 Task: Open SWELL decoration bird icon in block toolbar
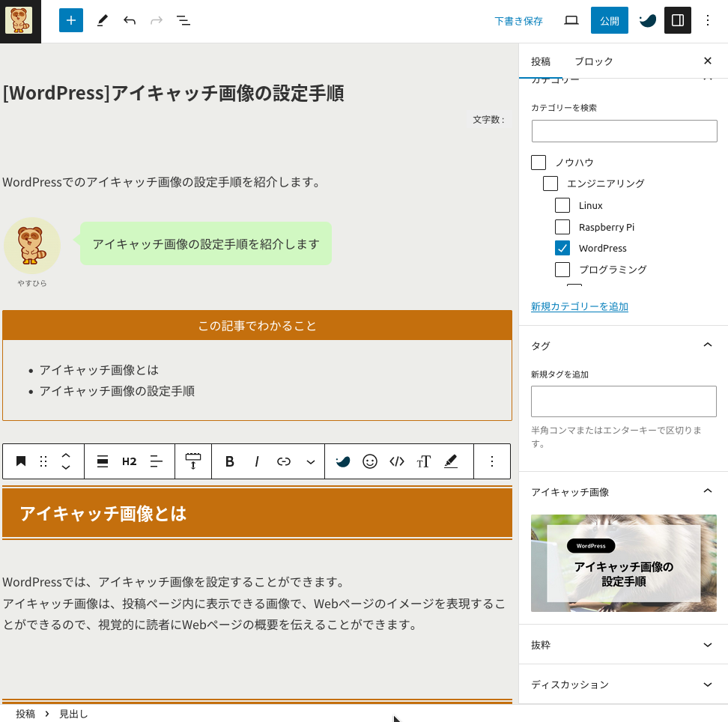coord(342,461)
